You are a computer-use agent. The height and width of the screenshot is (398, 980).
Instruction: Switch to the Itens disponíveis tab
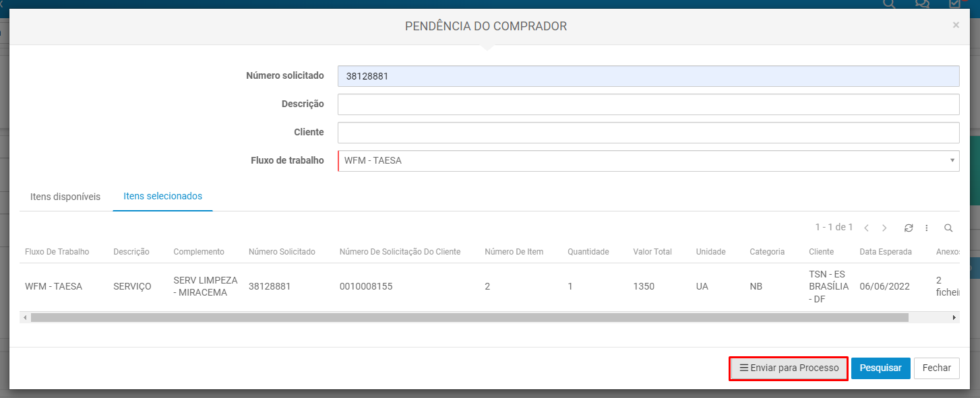point(64,196)
